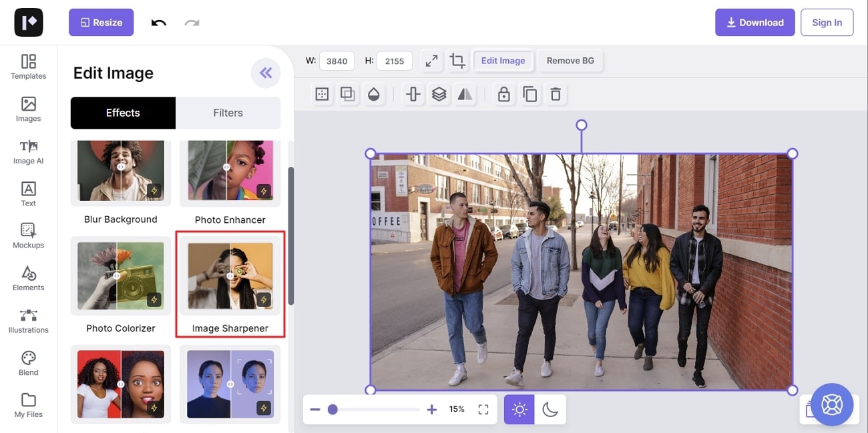
Task: Click the Download button
Action: 754,23
